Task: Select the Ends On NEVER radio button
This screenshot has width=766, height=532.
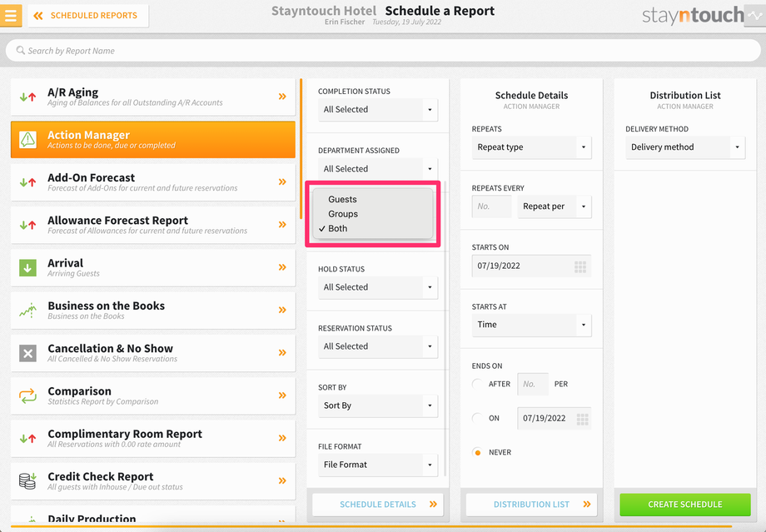Action: point(477,452)
